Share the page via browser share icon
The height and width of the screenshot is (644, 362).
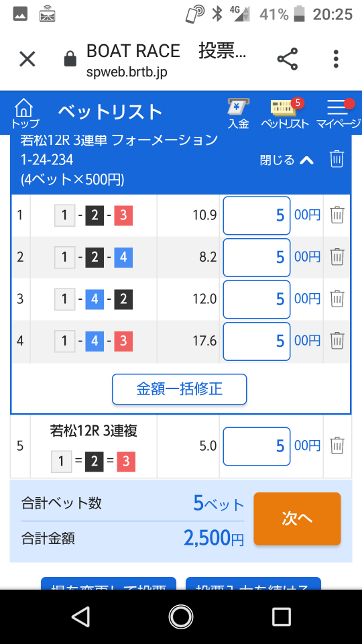pos(288,59)
